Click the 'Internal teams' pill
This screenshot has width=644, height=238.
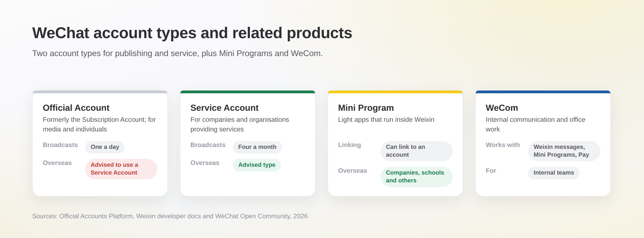pos(554,173)
